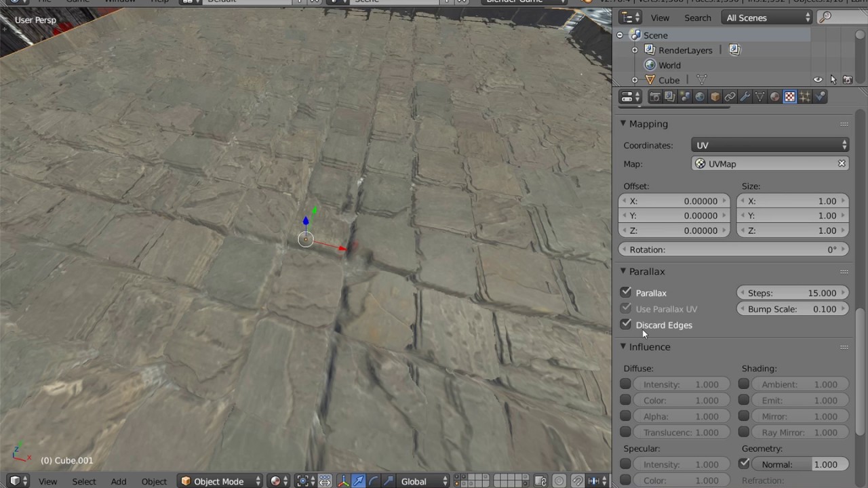Open the Particles properties tab
Image resolution: width=868 pixels, height=488 pixels.
point(805,97)
